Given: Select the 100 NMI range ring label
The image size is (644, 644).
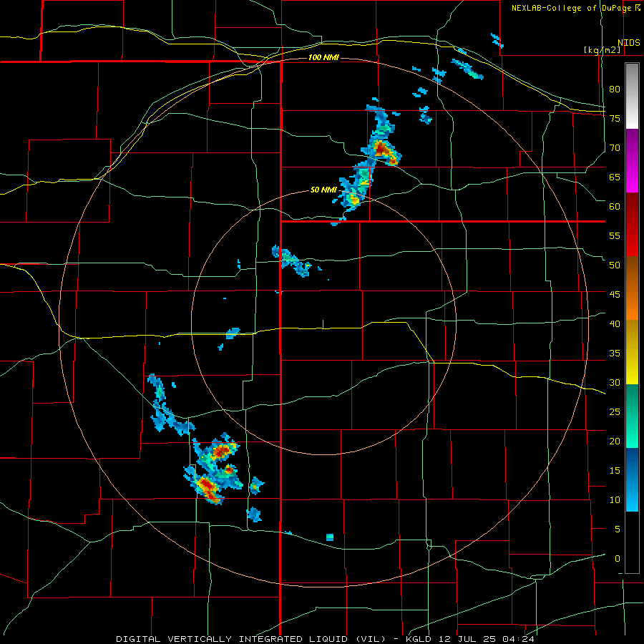Looking at the screenshot, I should (323, 57).
